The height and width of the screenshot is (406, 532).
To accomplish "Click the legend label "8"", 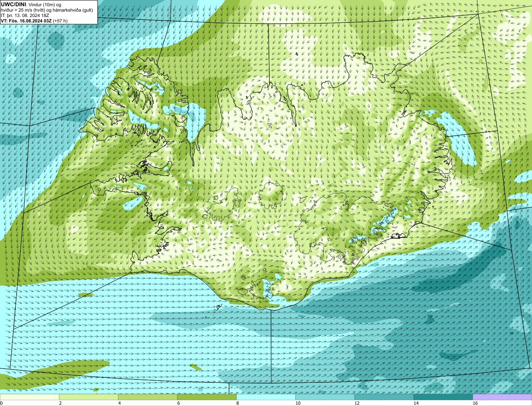I will [x=237, y=403].
